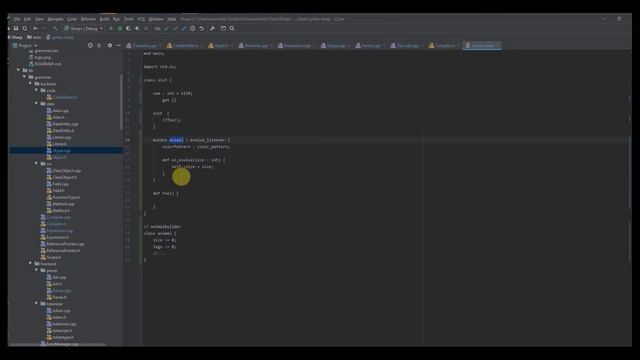Open the Sharp Debug run configuration dropdown
Viewport: 640px width, 360px height.
(x=84, y=29)
